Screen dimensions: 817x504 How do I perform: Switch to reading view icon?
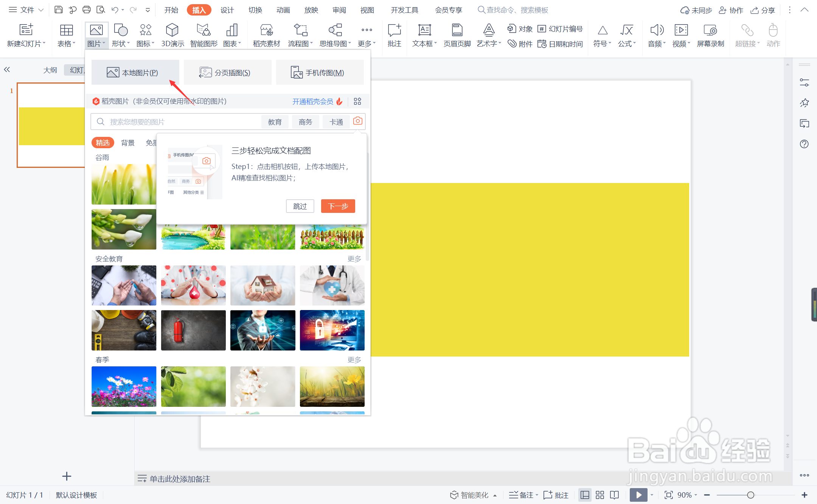click(x=615, y=495)
